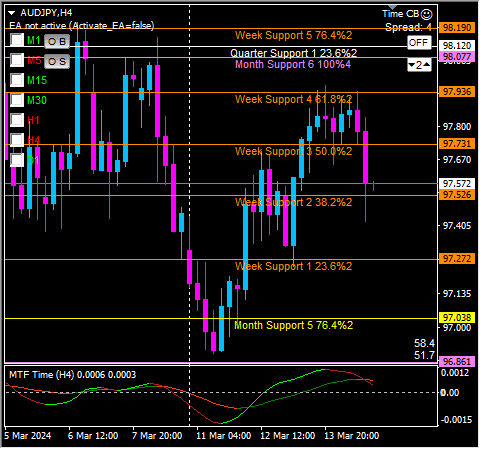Toggle the H1 timeframe checkbox
480x449 pixels.
coord(17,120)
